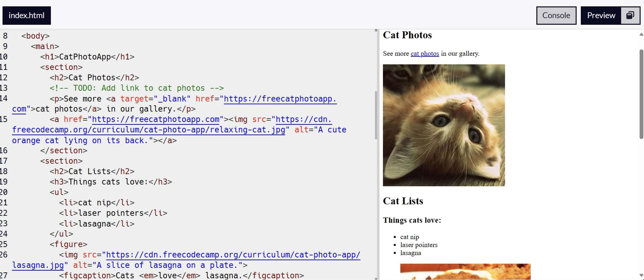Open preview in separate window icon
This screenshot has width=644, height=280.
pyautogui.click(x=630, y=15)
